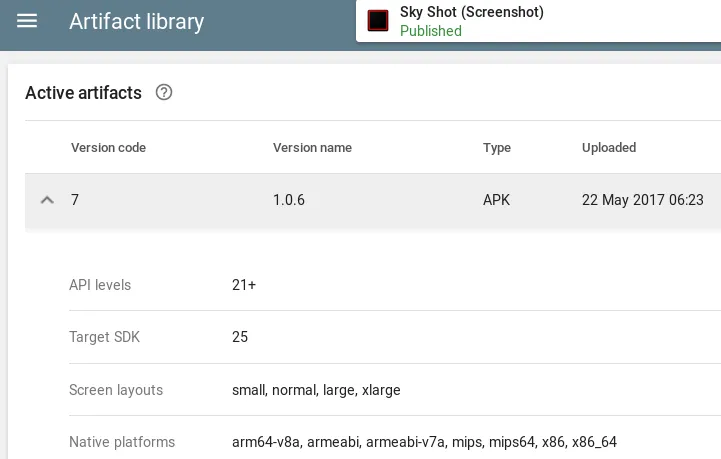Click the Uploaded column header
Viewport: 721px width, 459px height.
click(609, 148)
